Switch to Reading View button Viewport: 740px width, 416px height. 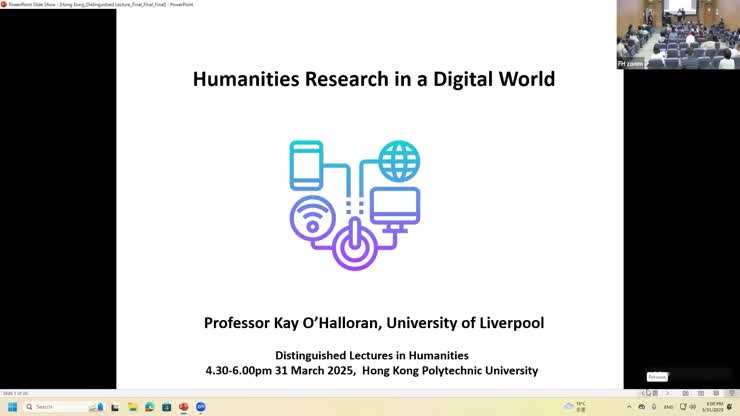[x=716, y=393]
